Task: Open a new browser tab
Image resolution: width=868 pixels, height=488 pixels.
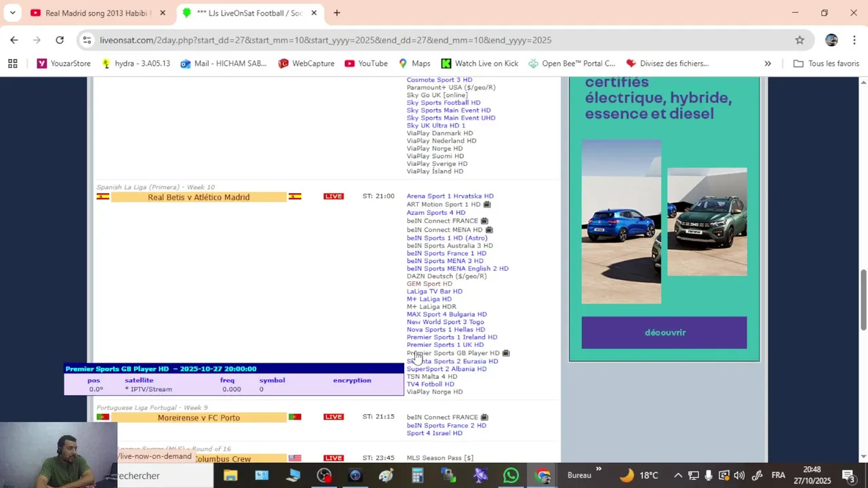Action: (336, 13)
